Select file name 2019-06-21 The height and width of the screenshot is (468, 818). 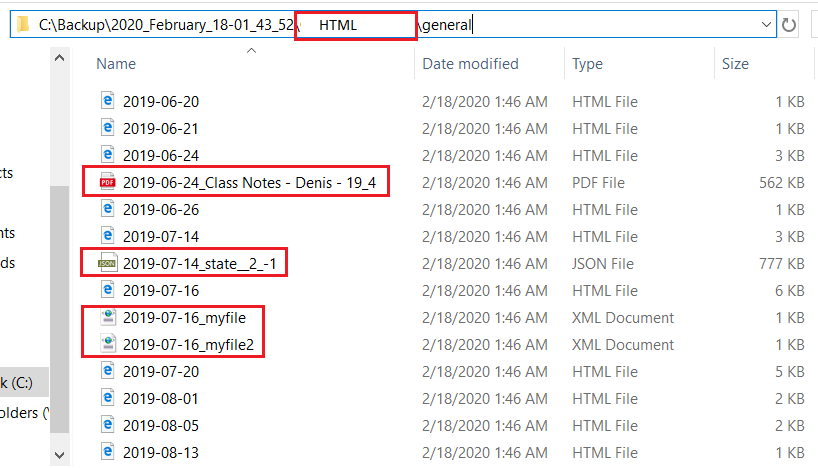[x=161, y=129]
